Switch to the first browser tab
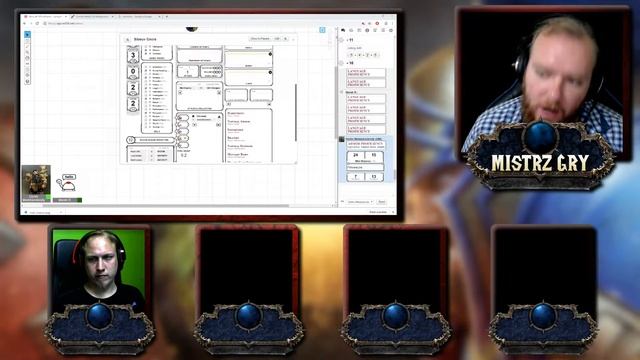640x360 pixels. tap(46, 17)
